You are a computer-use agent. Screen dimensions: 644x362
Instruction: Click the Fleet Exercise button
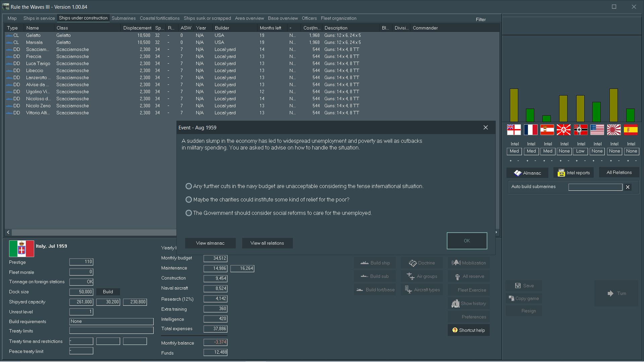coord(469,290)
